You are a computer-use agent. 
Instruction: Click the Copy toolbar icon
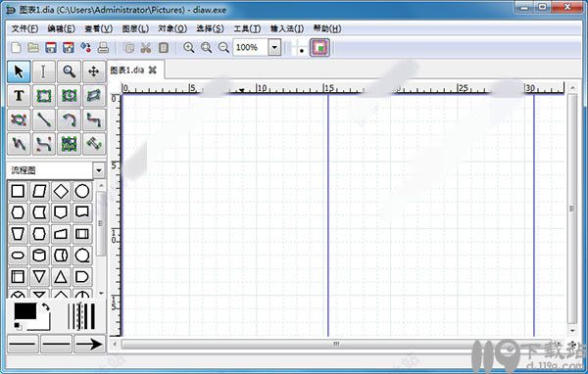pos(129,48)
